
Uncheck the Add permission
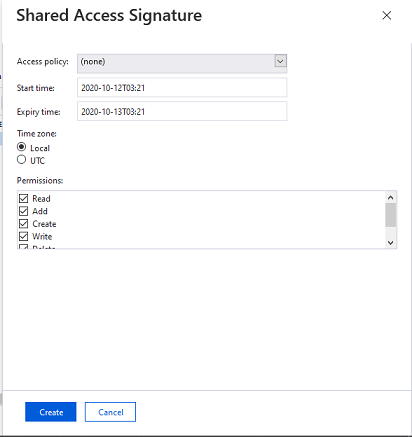(x=24, y=211)
